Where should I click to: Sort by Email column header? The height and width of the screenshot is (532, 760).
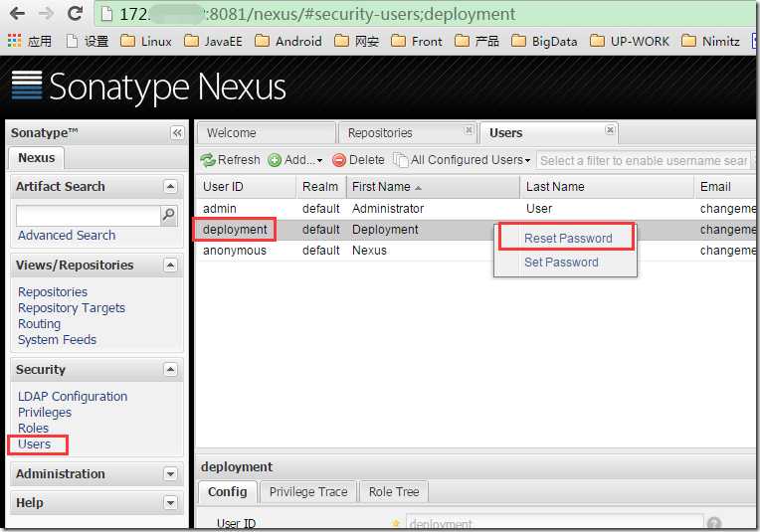click(x=725, y=187)
